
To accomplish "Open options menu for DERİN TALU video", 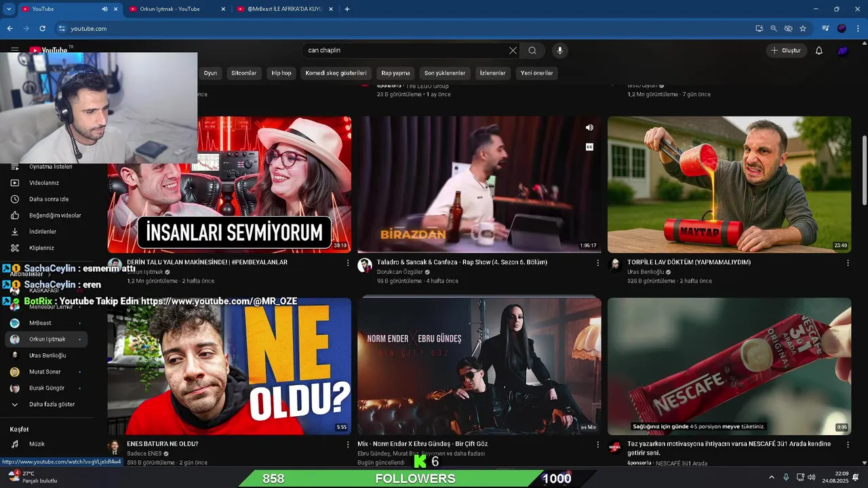I will pyautogui.click(x=348, y=263).
